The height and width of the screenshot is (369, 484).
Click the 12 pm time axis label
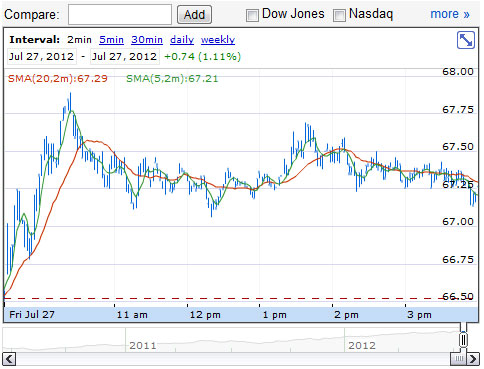point(205,315)
